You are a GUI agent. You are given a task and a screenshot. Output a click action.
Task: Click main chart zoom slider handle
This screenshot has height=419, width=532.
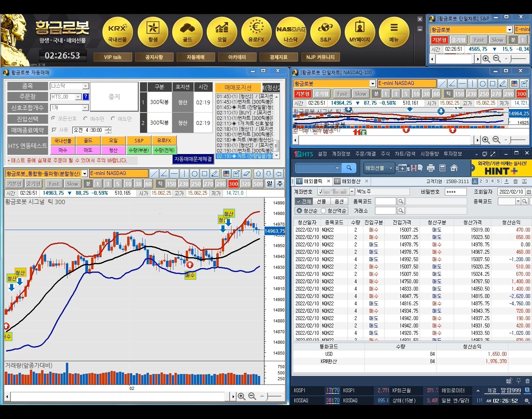268,396
